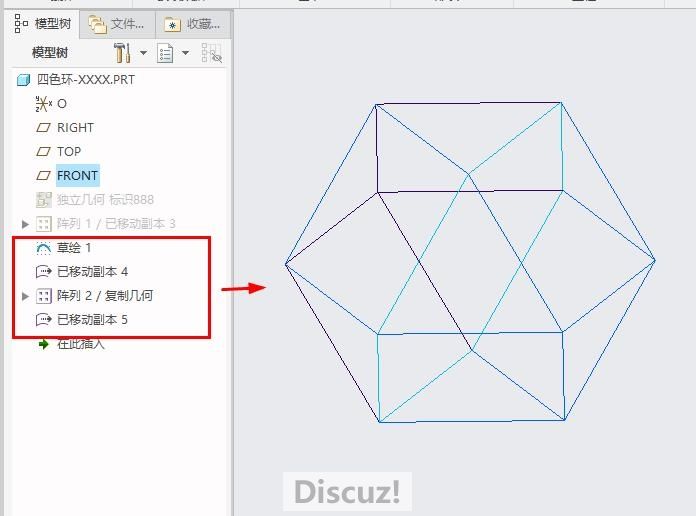The image size is (696, 516).
Task: Click the moved-copy icon beside 已移动副本 5
Action: coord(44,319)
